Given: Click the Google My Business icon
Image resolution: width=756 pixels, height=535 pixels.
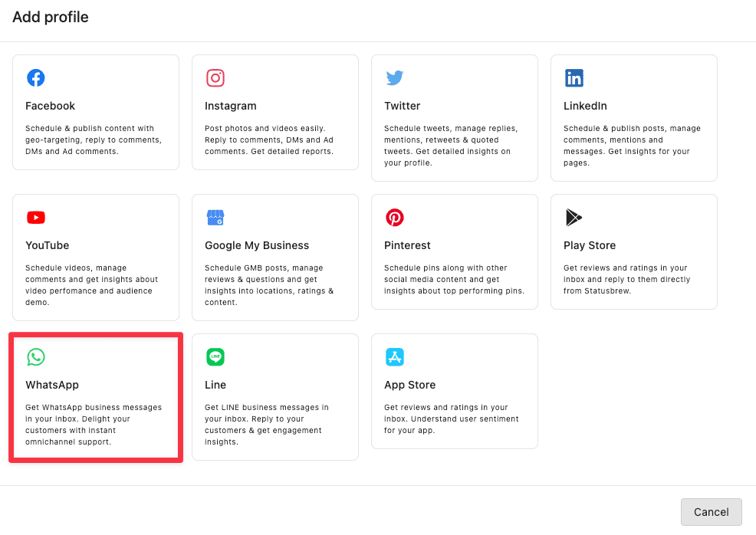Looking at the screenshot, I should (215, 217).
